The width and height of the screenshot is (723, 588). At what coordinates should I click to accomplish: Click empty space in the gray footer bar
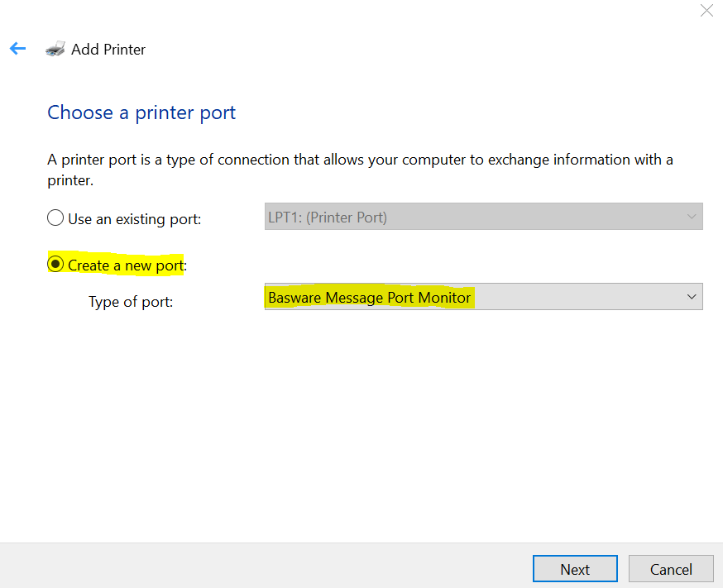click(276, 566)
